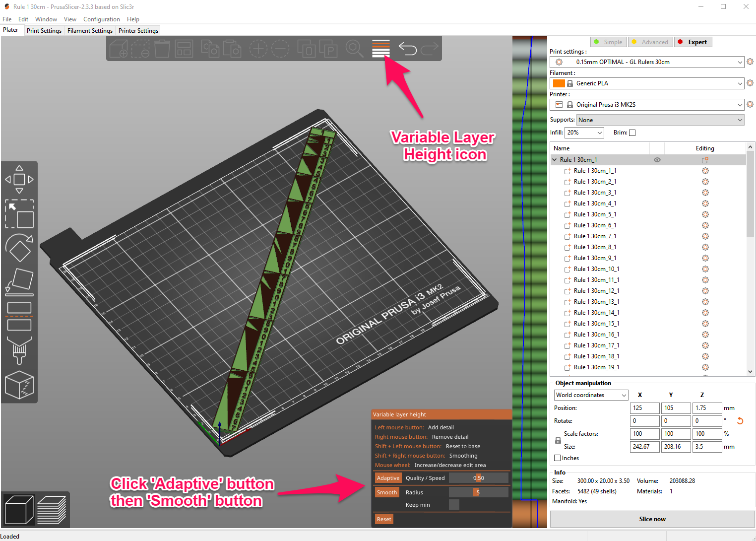Open filament preset gear icon
The height and width of the screenshot is (541, 756).
tap(750, 83)
